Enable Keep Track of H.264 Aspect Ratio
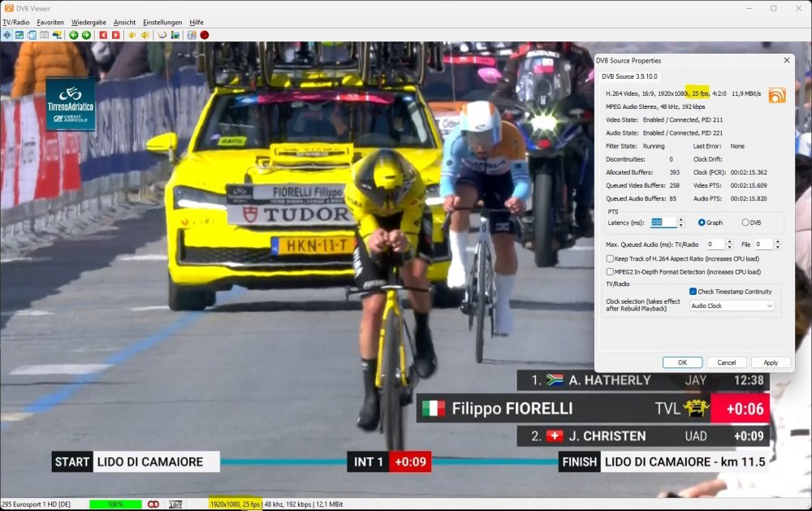812x511 pixels. pyautogui.click(x=611, y=258)
